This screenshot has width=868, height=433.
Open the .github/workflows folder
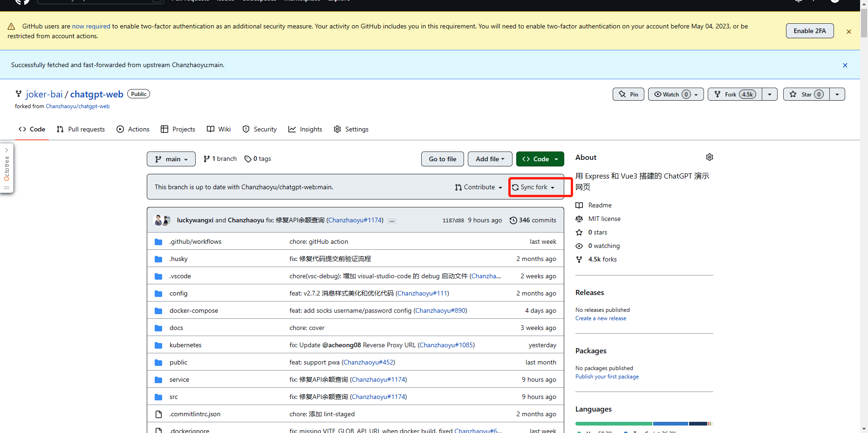click(196, 241)
